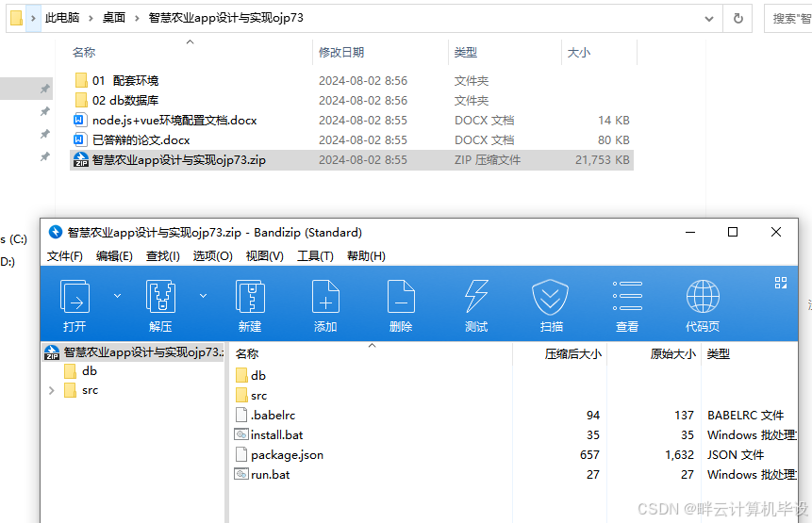Click the install.bat file icon
The height and width of the screenshot is (523, 812).
pyautogui.click(x=241, y=434)
